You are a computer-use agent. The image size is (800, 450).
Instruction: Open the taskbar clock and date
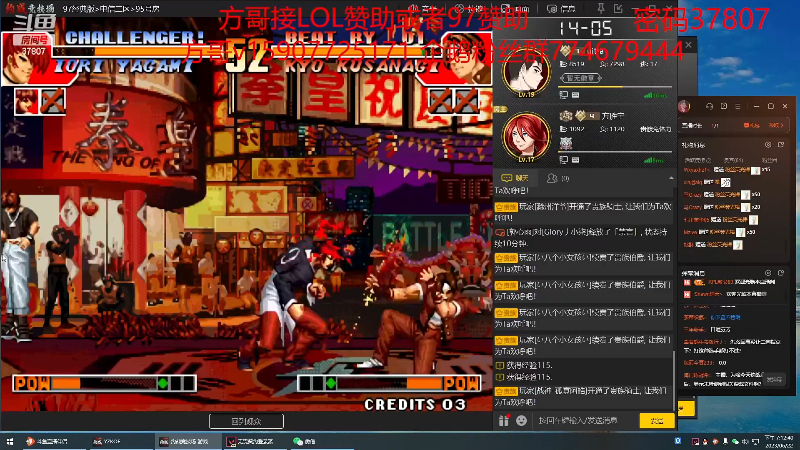click(x=780, y=442)
